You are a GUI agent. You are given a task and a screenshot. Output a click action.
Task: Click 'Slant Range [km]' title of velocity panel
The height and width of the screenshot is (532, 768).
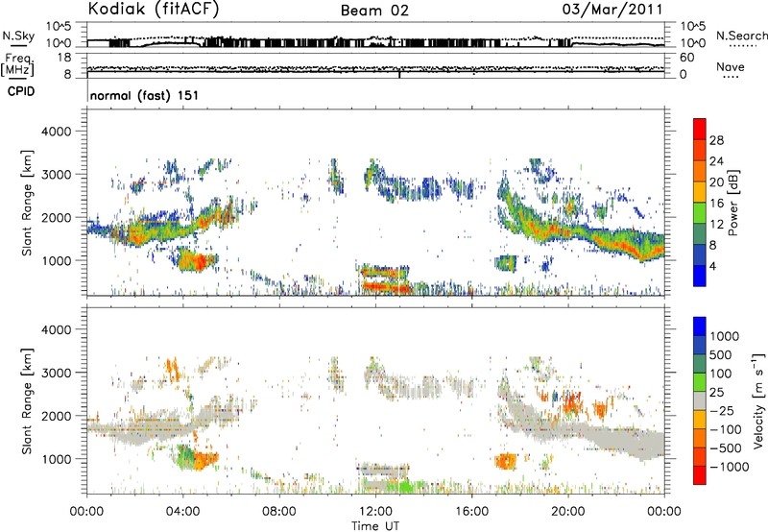pos(27,400)
